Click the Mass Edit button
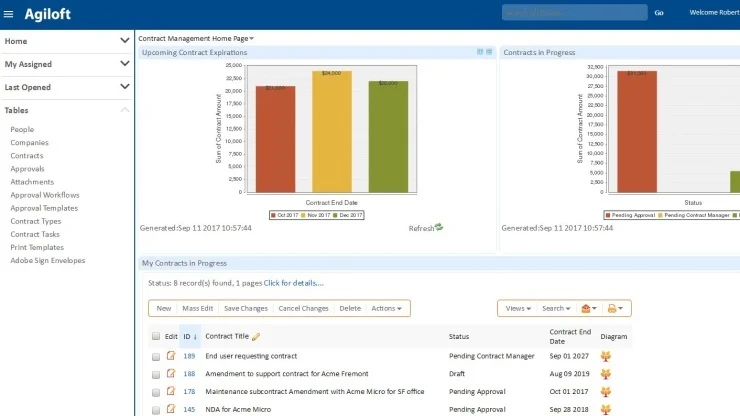 coord(197,308)
